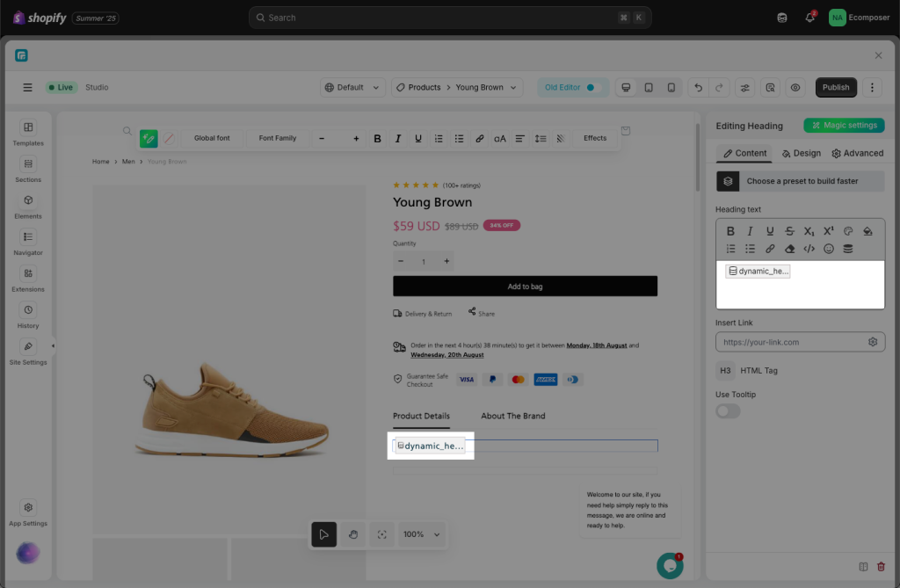
Task: Open the Default language dropdown
Action: (352, 87)
